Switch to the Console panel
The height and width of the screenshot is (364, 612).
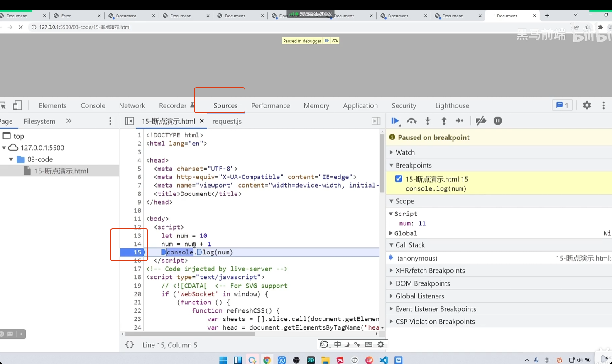click(93, 105)
